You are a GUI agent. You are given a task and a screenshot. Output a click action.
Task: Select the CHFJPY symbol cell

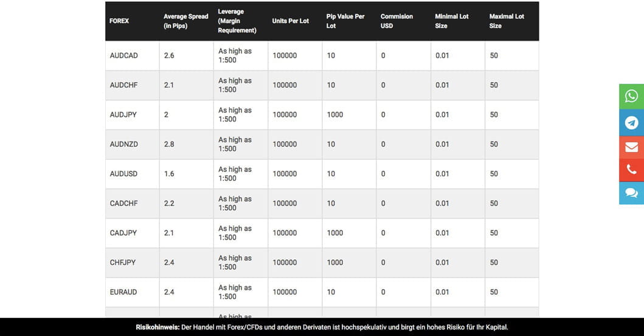click(122, 262)
